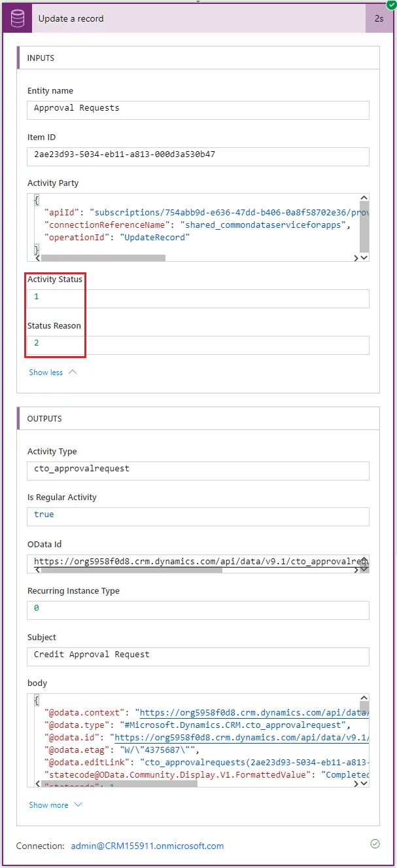Collapse inputs with Show less
The height and width of the screenshot is (868, 397).
(52, 372)
